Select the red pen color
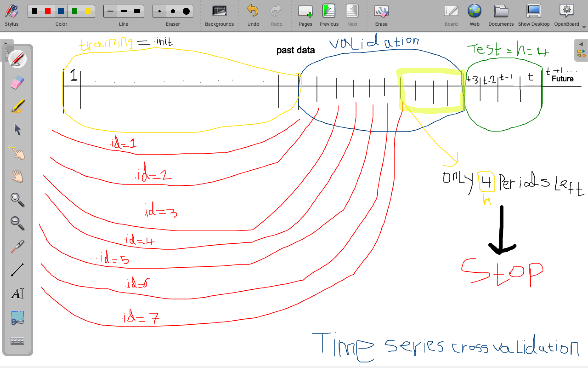This screenshot has width=588, height=368. pyautogui.click(x=48, y=11)
